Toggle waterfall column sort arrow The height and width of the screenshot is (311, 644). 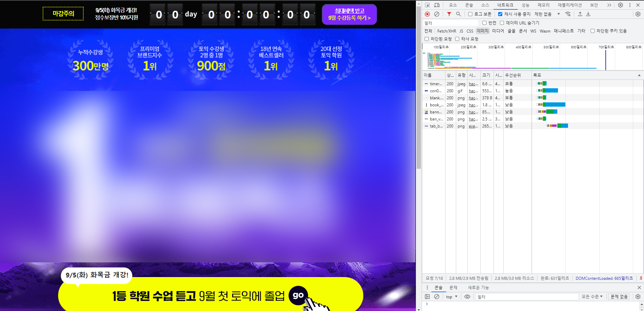tap(639, 75)
